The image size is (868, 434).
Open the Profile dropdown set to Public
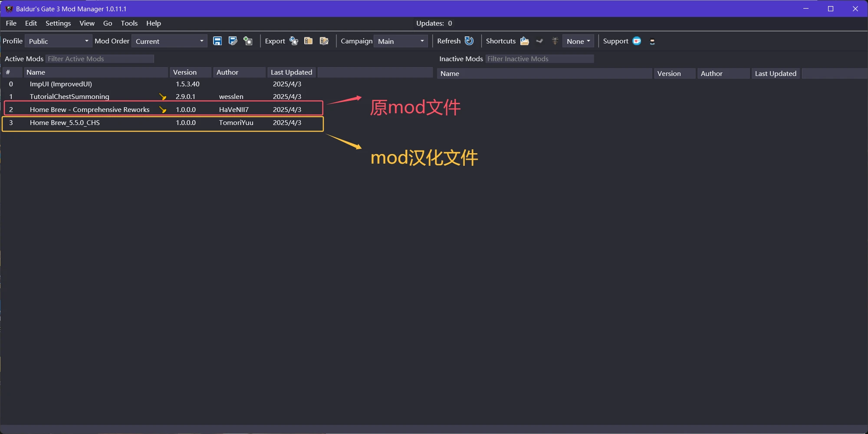point(59,41)
